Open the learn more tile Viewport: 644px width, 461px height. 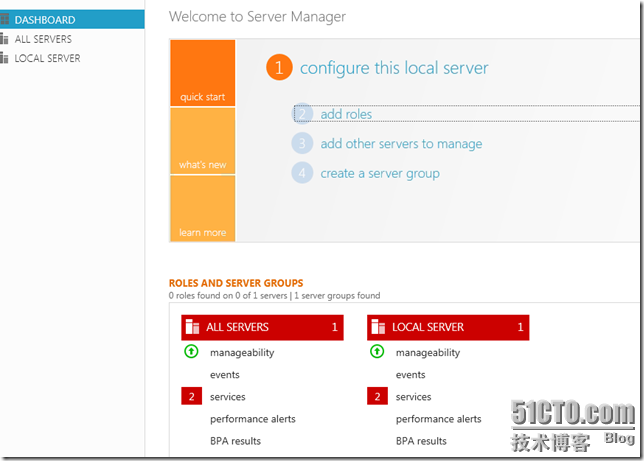202,209
